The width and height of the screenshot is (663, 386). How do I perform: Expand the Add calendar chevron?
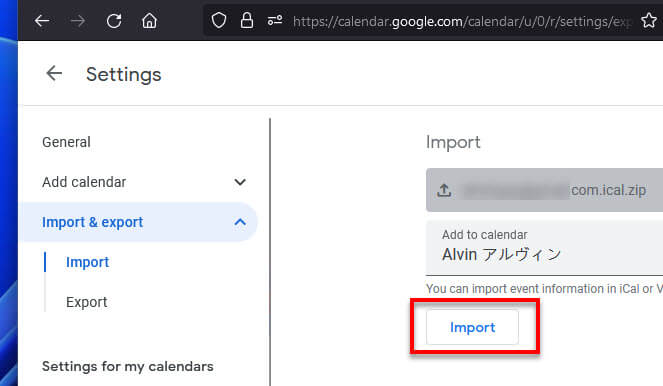pyautogui.click(x=240, y=182)
